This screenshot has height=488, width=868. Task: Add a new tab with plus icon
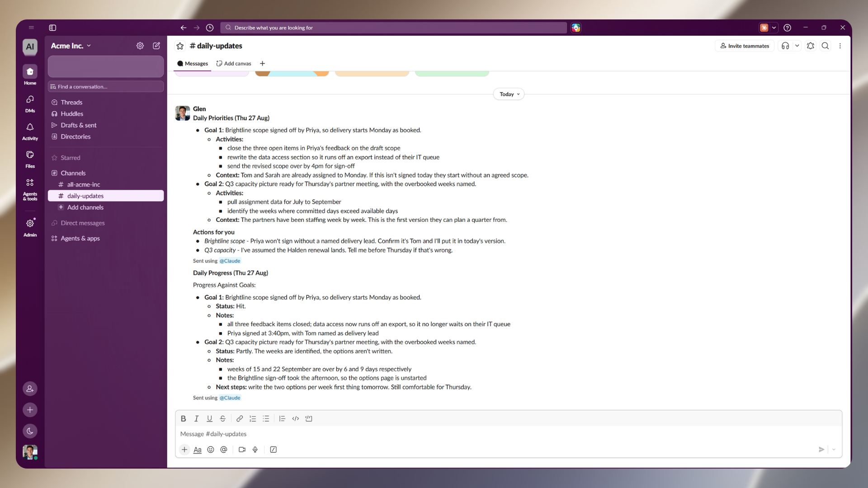[262, 64]
